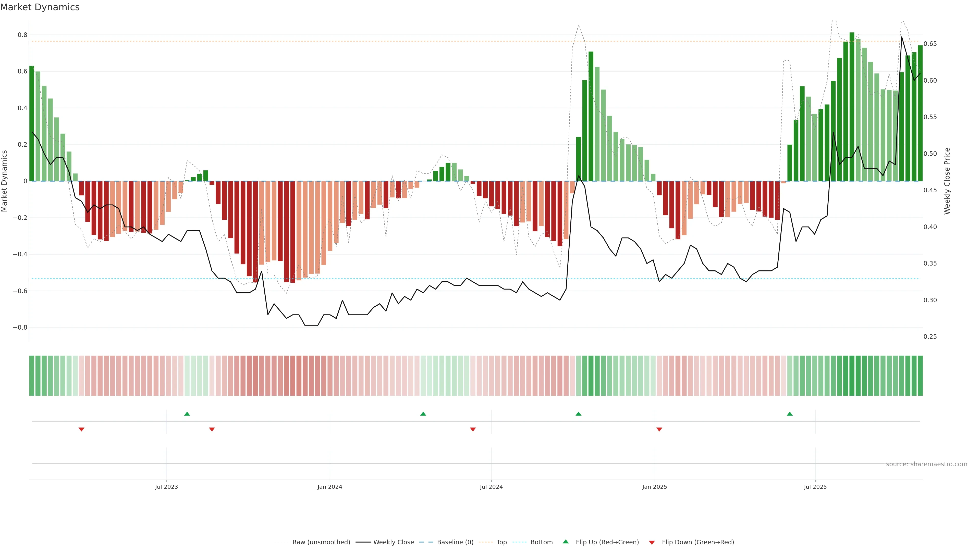
Task: Click the green Flip Up legend triangle icon
Action: click(566, 542)
